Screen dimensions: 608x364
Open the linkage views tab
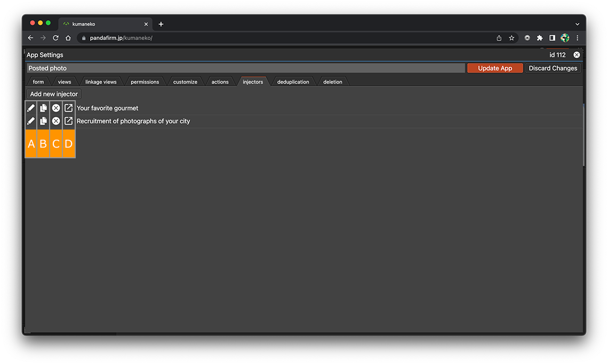coord(101,82)
